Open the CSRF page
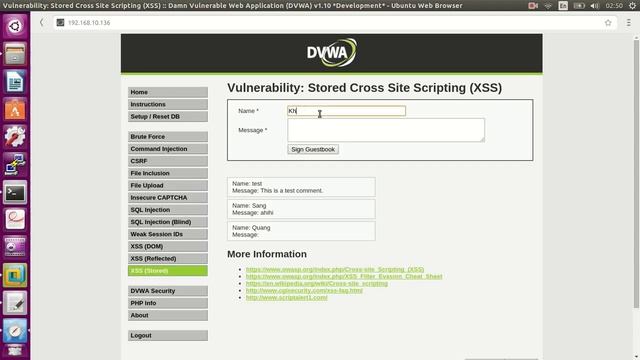640x360 pixels. click(168, 161)
